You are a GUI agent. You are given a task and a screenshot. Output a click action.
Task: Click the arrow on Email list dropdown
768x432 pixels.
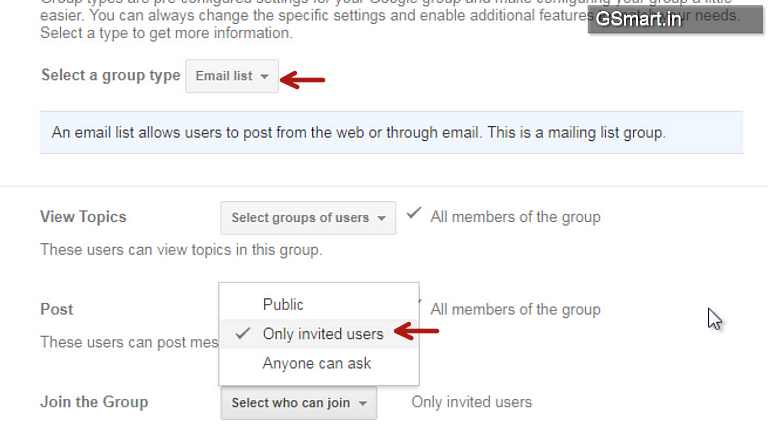(x=264, y=76)
